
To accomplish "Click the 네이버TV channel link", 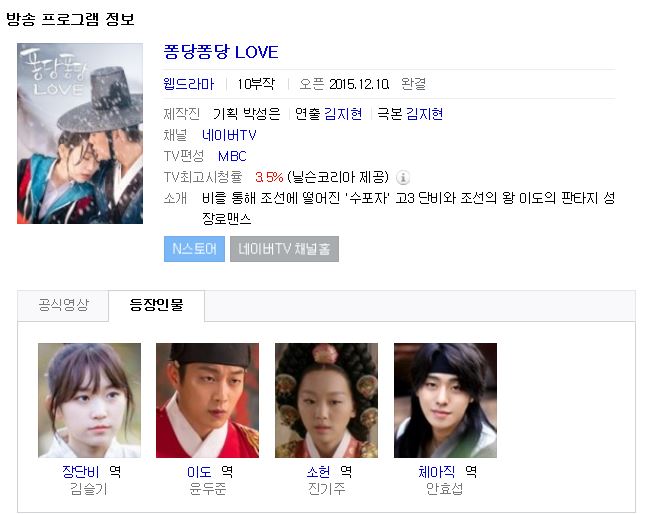I will [x=229, y=135].
